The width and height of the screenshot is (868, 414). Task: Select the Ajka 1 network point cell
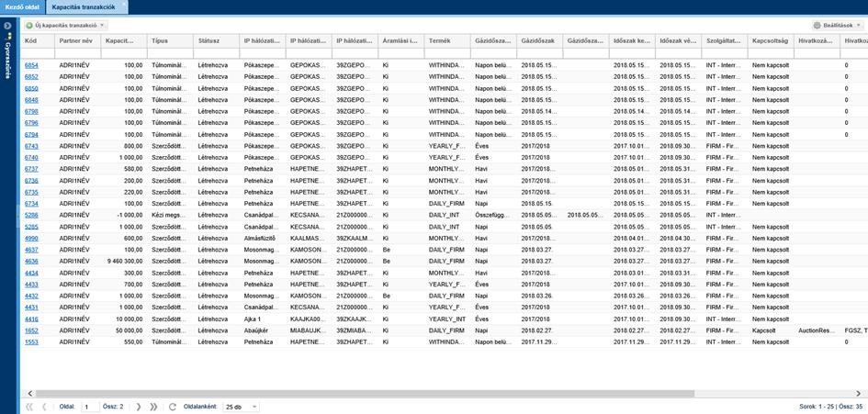click(263, 319)
